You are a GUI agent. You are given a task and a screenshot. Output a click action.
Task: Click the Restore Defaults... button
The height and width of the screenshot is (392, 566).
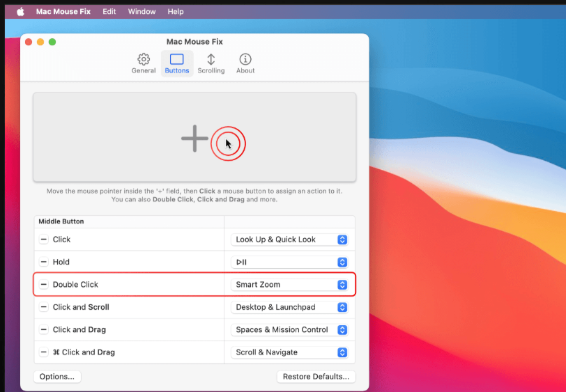point(316,377)
